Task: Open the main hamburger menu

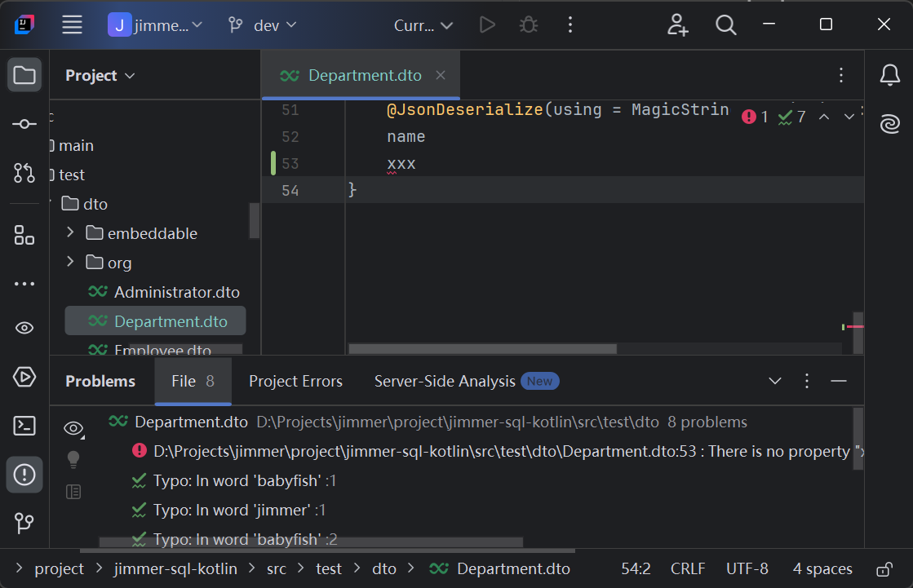Action: [x=72, y=24]
